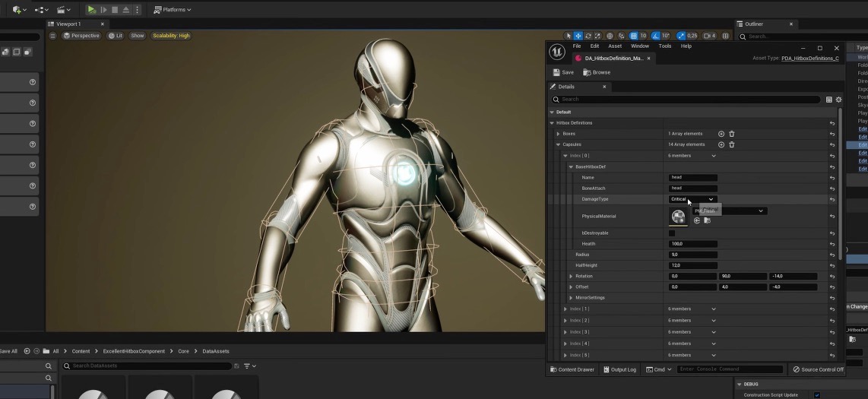Open the File menu in the asset editor

pyautogui.click(x=577, y=46)
